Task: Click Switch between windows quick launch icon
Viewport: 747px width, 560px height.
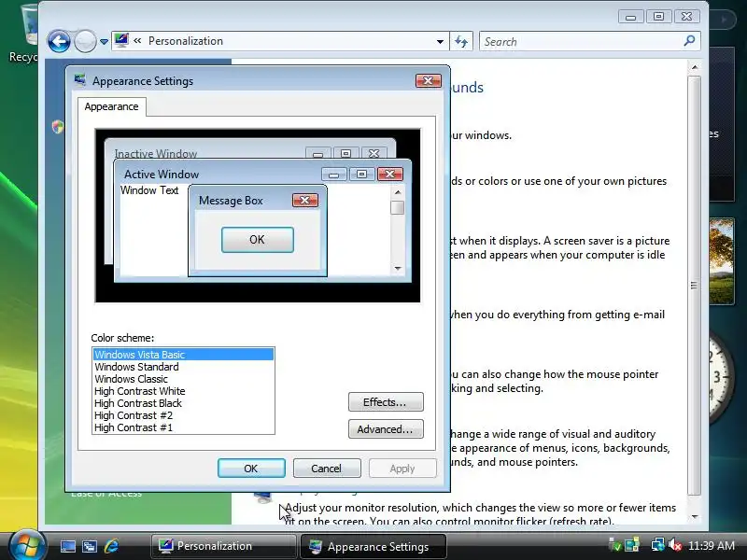Action: pyautogui.click(x=89, y=546)
